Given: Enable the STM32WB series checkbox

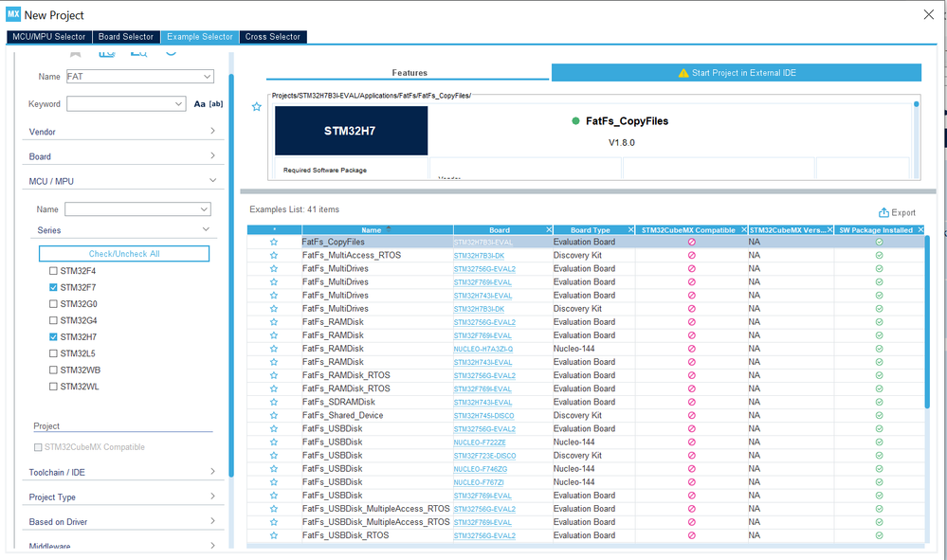Looking at the screenshot, I should click(53, 370).
